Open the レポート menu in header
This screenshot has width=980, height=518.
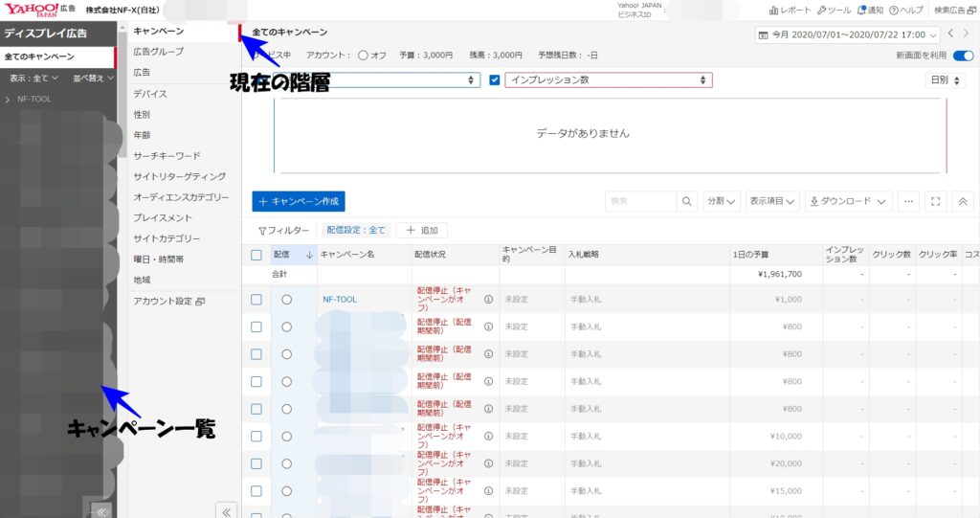(x=789, y=10)
